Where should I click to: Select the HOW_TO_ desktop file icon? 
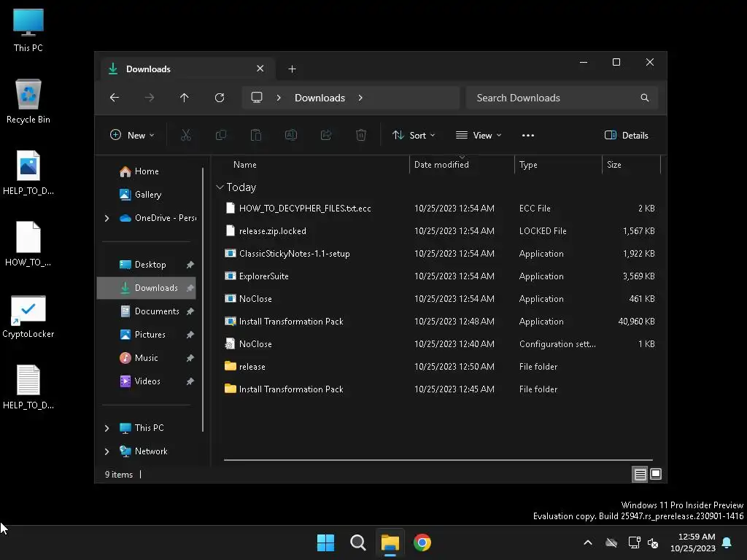click(28, 244)
